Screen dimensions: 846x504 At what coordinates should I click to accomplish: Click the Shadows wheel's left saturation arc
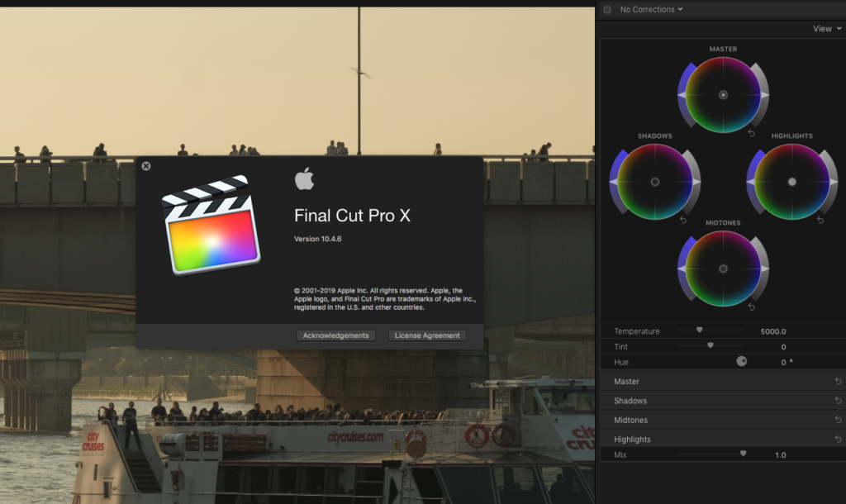(615, 182)
